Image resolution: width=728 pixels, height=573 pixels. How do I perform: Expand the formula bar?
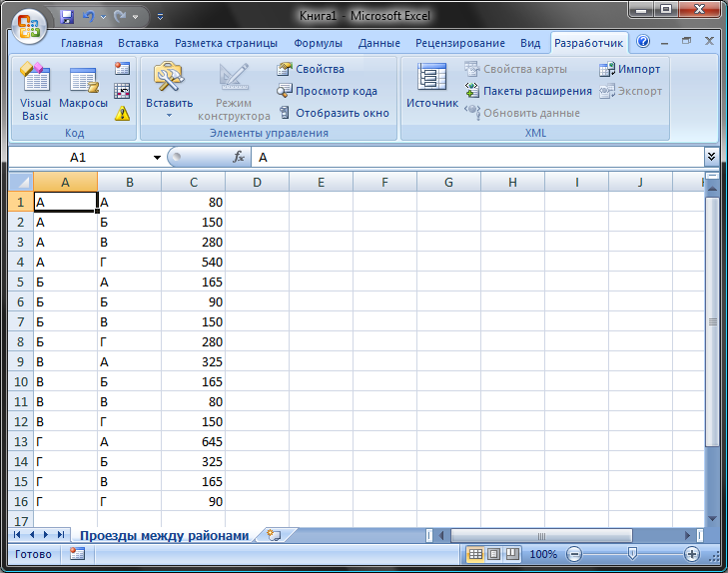[711, 157]
